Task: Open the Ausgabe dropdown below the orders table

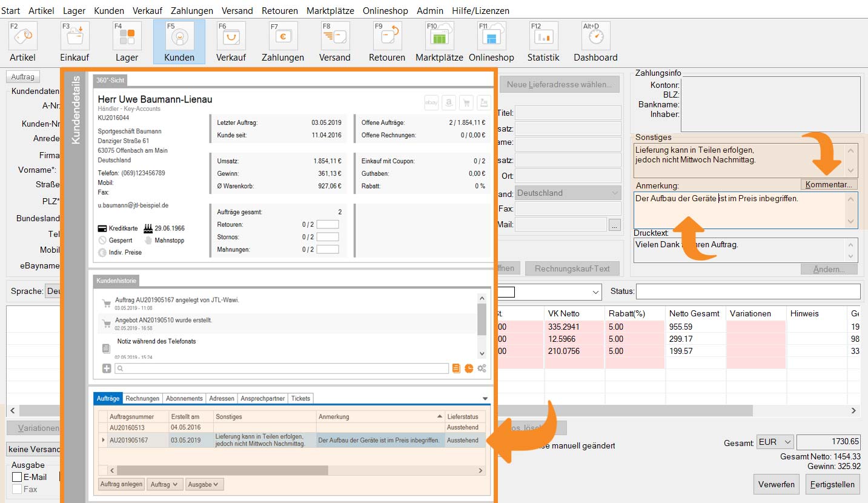Action: click(205, 484)
